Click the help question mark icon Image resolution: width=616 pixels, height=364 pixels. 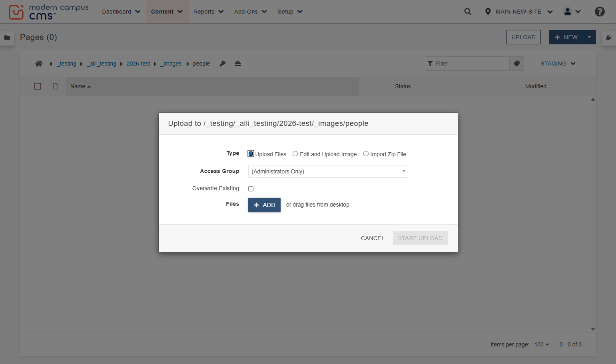pos(600,12)
